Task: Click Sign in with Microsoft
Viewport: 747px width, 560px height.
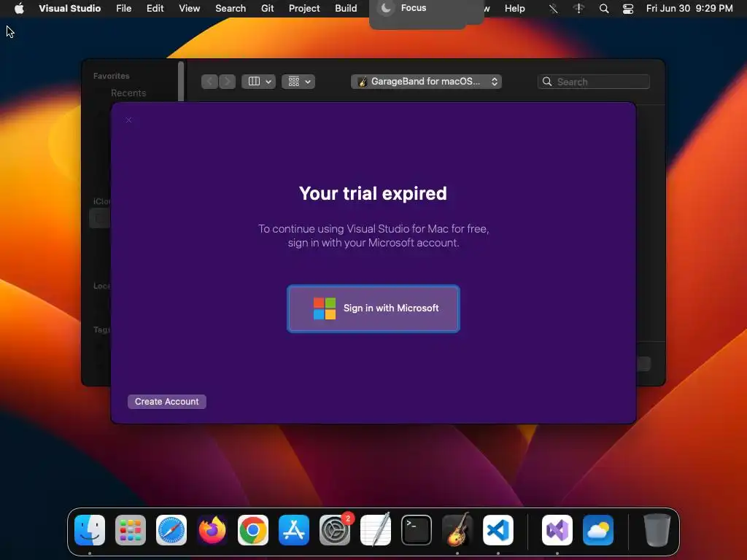Action: (373, 308)
